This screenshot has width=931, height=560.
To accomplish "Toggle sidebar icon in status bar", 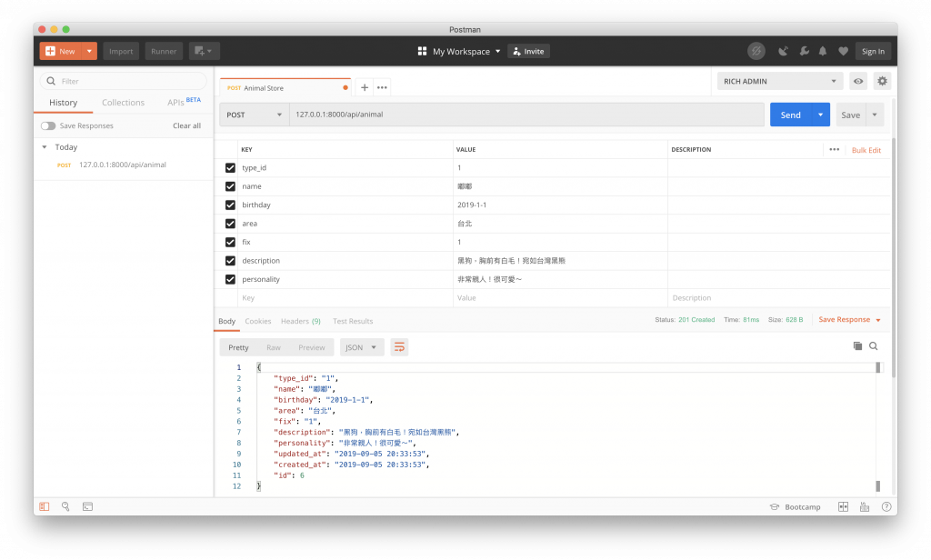I will click(x=44, y=506).
